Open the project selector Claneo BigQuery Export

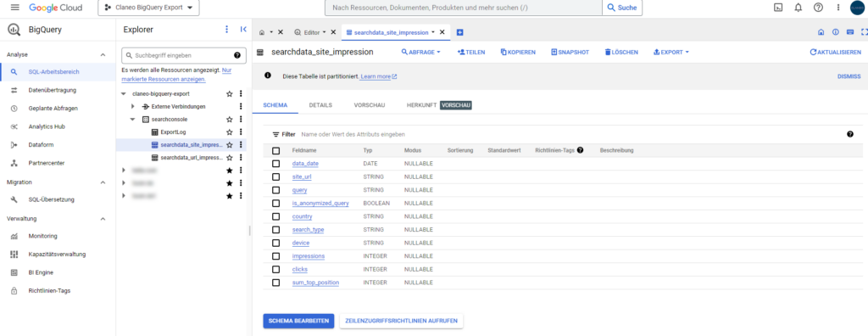click(x=148, y=8)
